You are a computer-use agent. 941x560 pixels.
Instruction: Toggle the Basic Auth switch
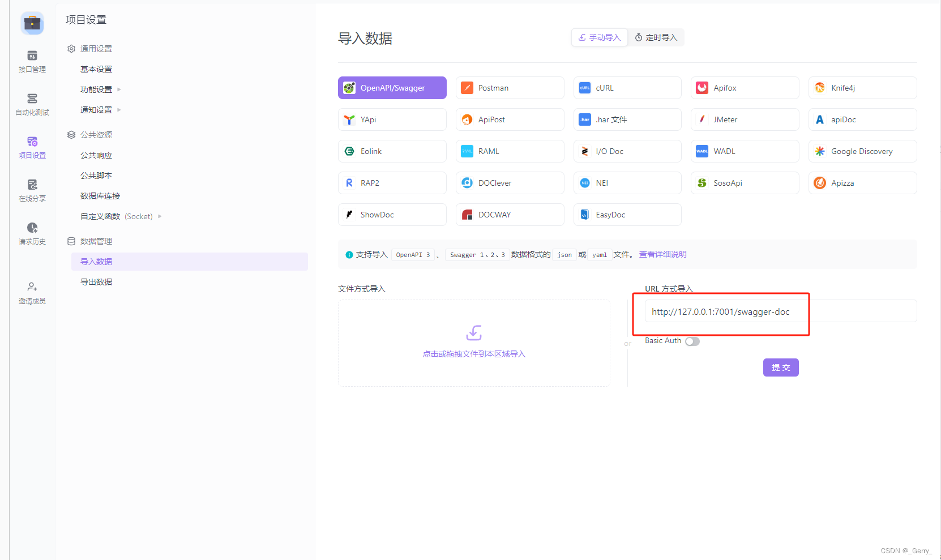[692, 341]
